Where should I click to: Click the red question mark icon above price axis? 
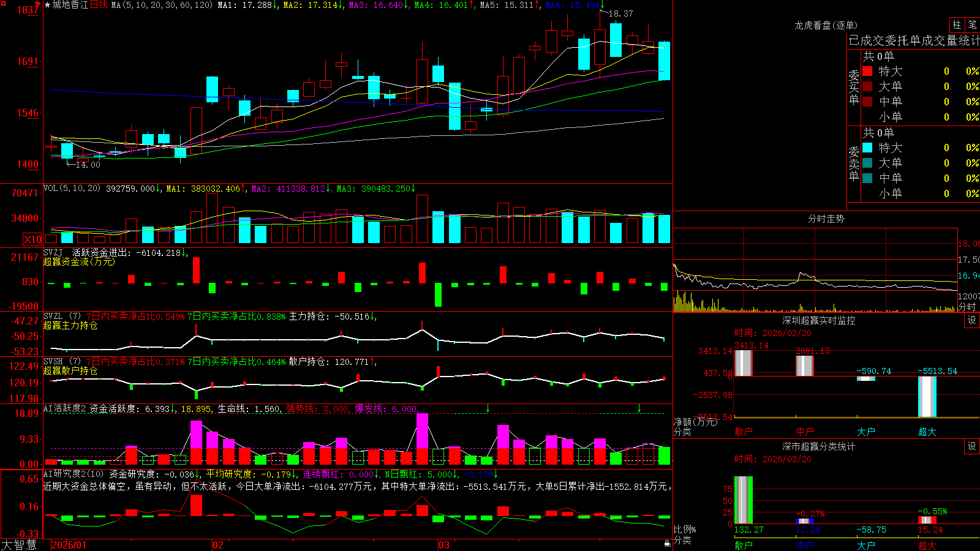tap(37, 5)
